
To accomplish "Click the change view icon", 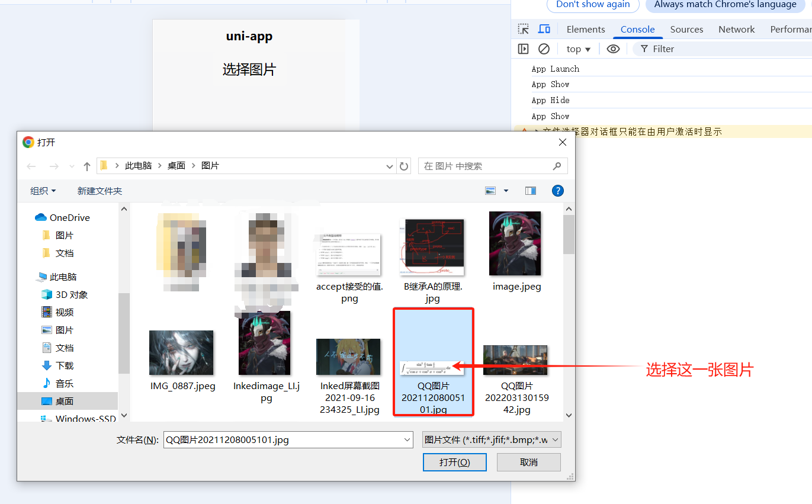I will point(490,191).
